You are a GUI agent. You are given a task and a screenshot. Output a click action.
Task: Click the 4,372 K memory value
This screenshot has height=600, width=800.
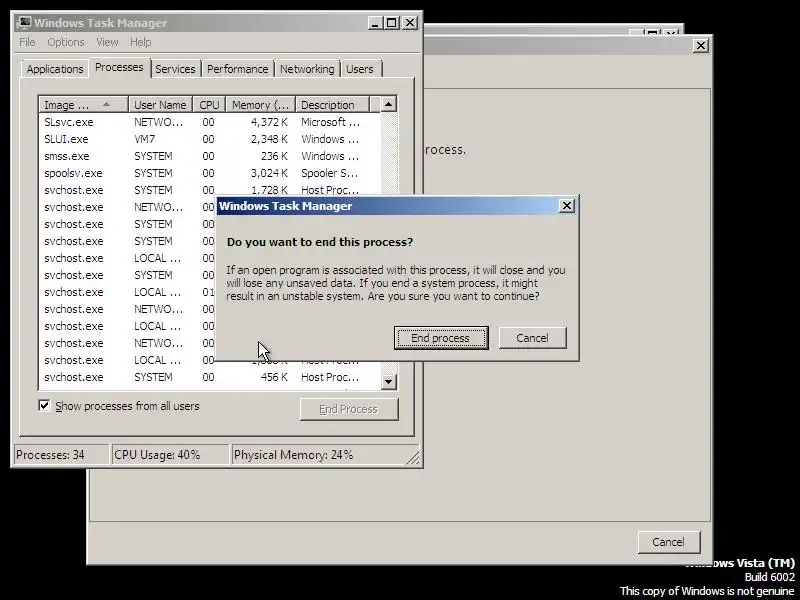click(x=269, y=122)
